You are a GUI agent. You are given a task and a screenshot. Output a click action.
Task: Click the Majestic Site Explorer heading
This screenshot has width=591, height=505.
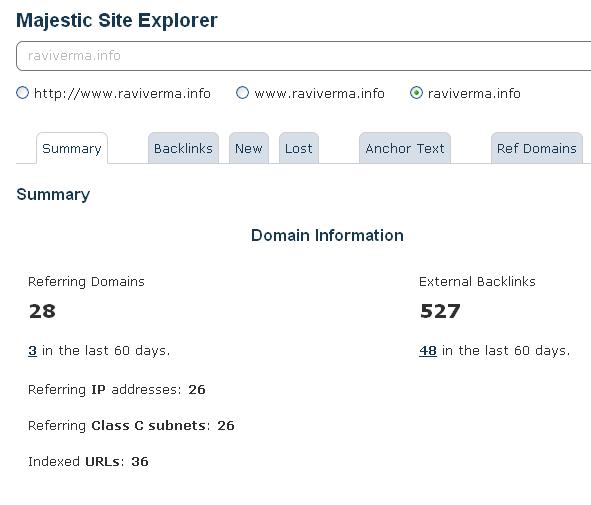pos(117,20)
